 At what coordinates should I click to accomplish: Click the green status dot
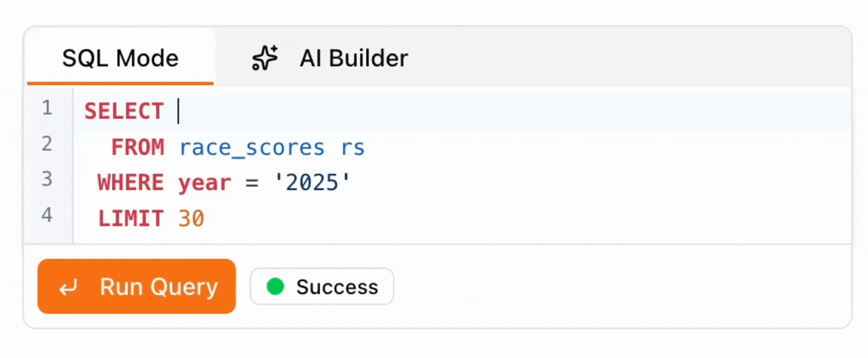[275, 286]
